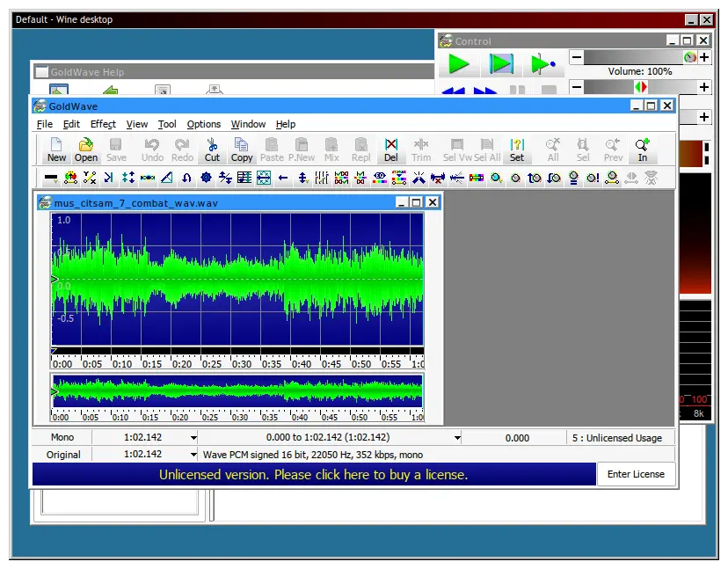Viewport: 728px width, 569px height.
Task: Click the New file toolbar icon
Action: tap(56, 150)
